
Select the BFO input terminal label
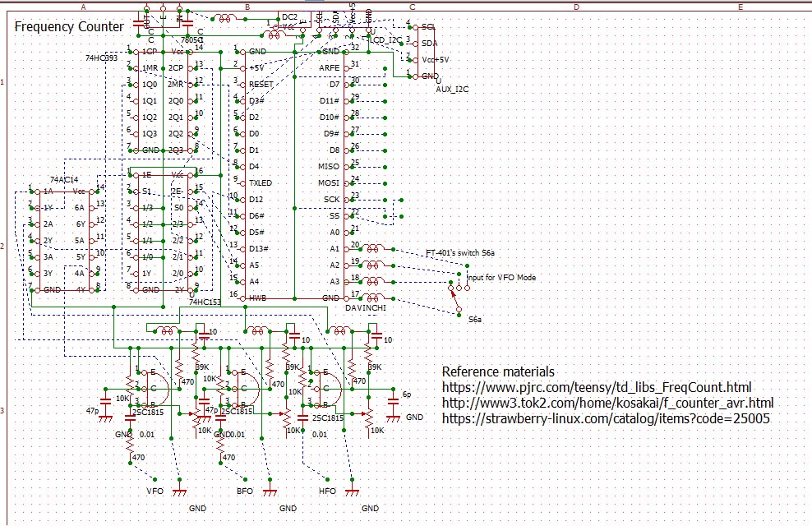click(244, 491)
